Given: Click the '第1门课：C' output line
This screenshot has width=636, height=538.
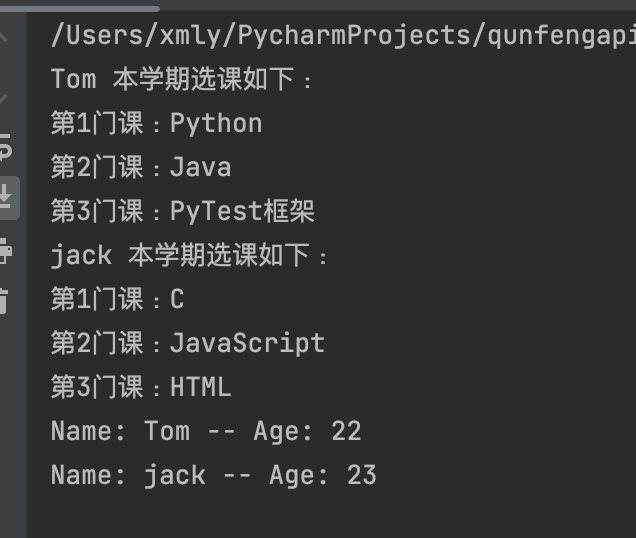Looking at the screenshot, I should point(118,299).
